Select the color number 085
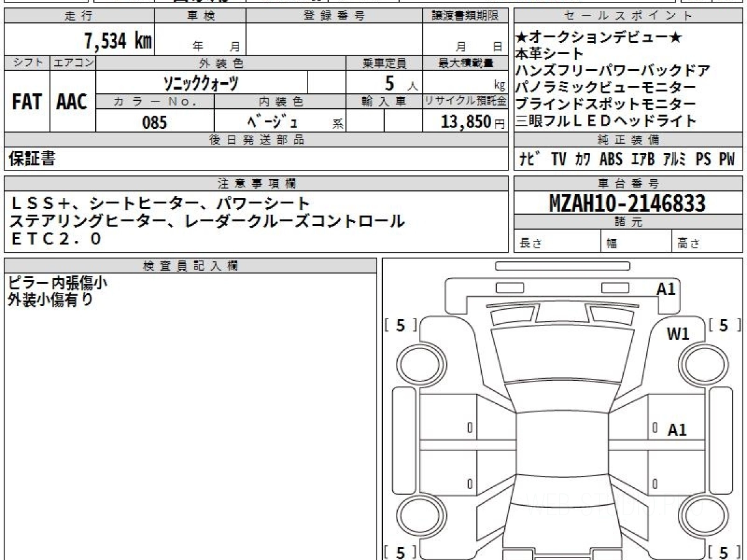Viewport: 747px width, 560px height. click(155, 122)
